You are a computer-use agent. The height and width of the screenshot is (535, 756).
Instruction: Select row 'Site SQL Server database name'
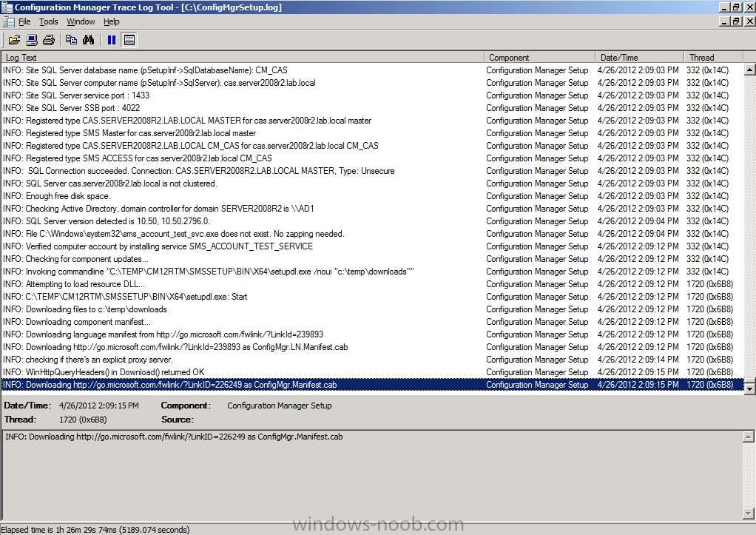(x=372, y=70)
